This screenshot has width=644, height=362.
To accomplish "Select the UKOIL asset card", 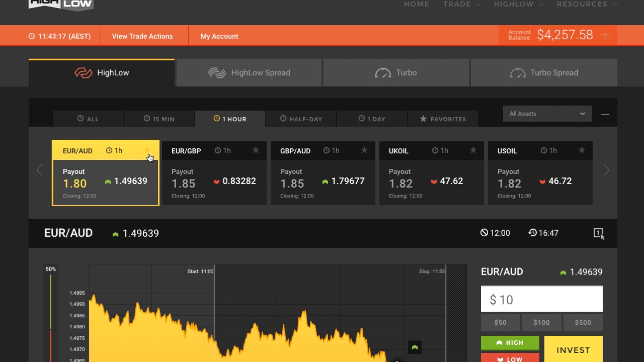I will [432, 173].
